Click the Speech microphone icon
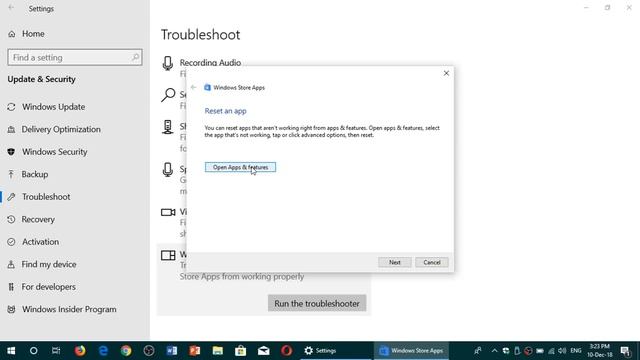The height and width of the screenshot is (360, 640). [168, 169]
